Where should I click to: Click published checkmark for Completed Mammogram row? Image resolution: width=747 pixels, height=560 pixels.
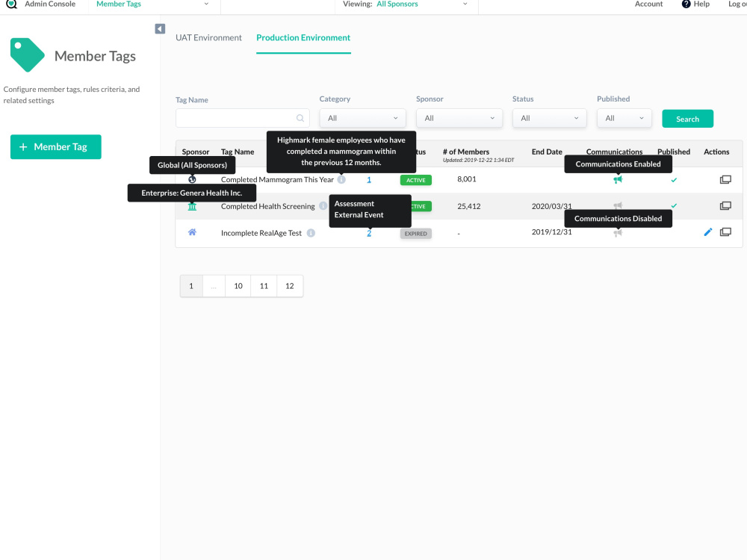coord(674,180)
